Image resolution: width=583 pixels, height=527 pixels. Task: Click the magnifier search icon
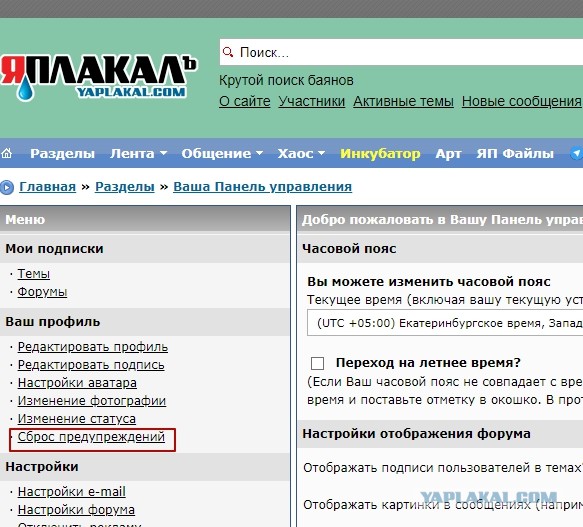[228, 52]
